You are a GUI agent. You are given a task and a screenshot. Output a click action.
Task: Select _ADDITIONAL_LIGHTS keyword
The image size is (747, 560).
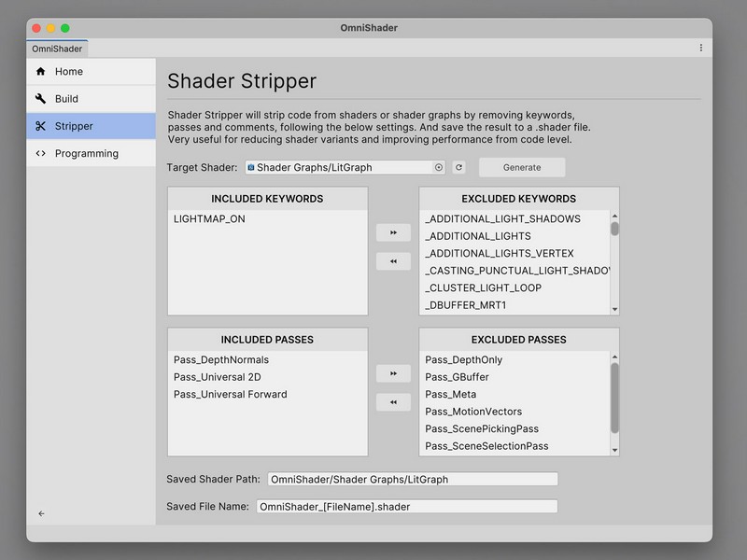pos(515,236)
